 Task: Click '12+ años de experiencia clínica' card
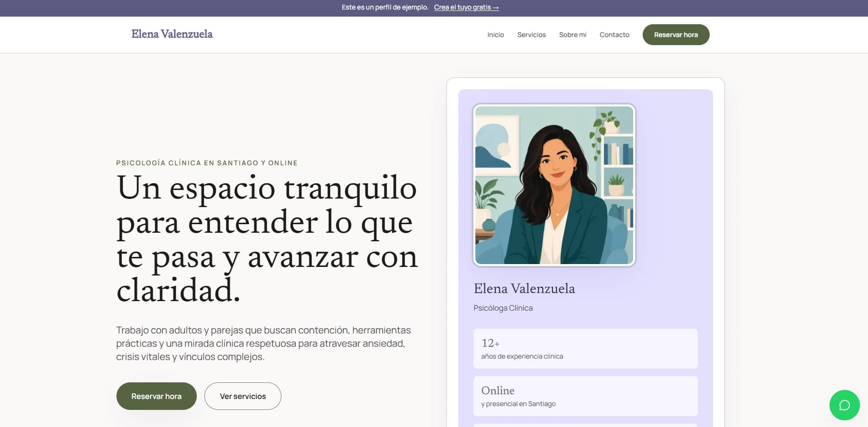tap(586, 349)
